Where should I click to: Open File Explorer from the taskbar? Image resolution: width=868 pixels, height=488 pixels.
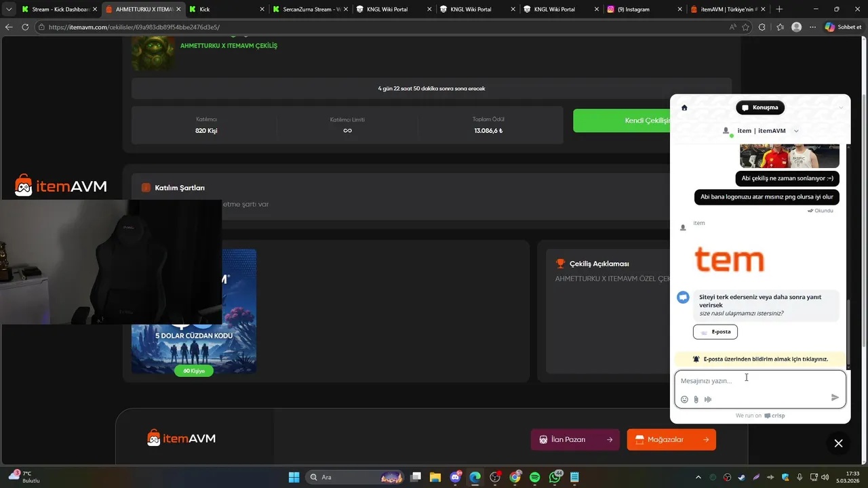[x=435, y=477]
